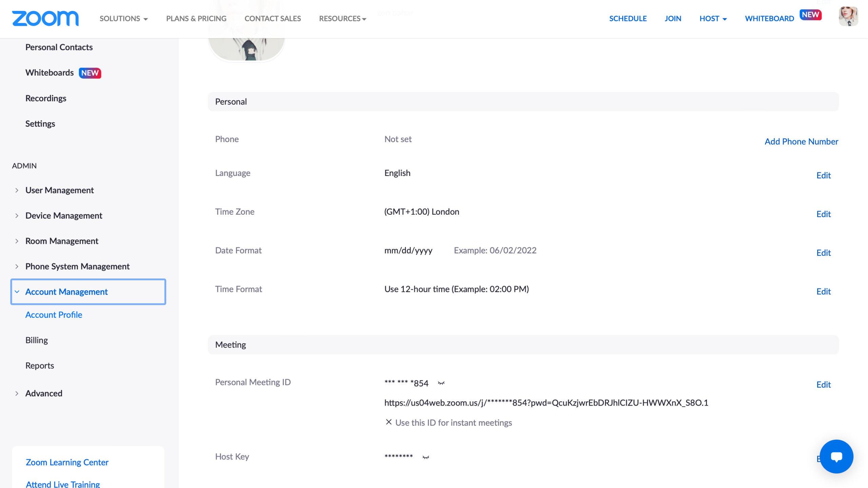The height and width of the screenshot is (488, 868).
Task: Open the Host dropdown menu
Action: (713, 19)
